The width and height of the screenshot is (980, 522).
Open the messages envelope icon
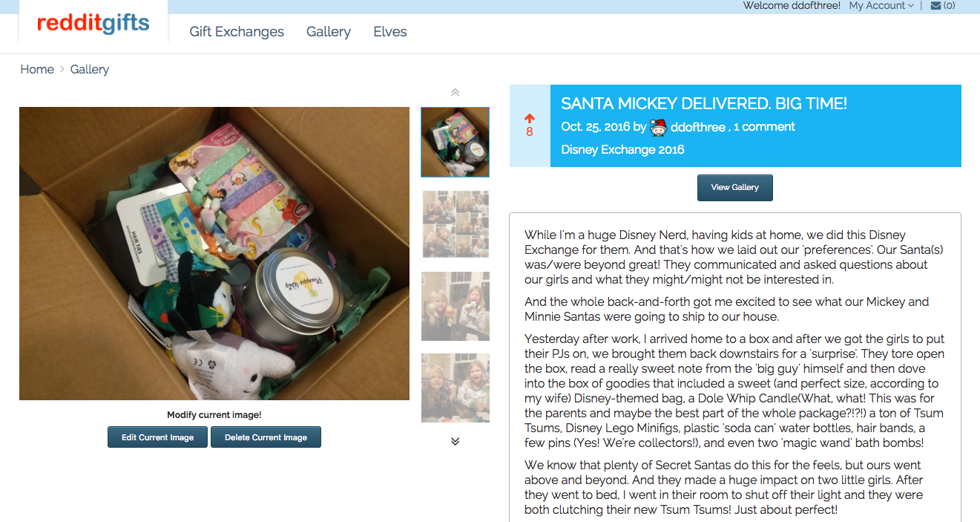pyautogui.click(x=936, y=5)
